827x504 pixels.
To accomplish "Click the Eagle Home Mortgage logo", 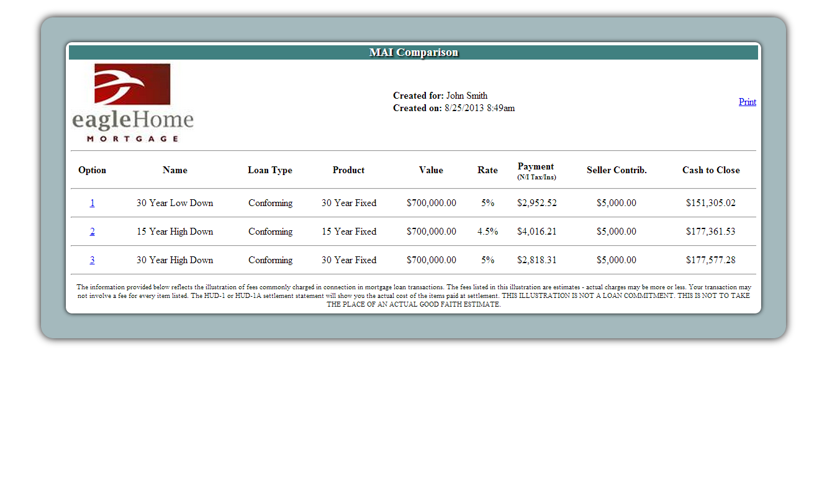I will pos(133,103).
